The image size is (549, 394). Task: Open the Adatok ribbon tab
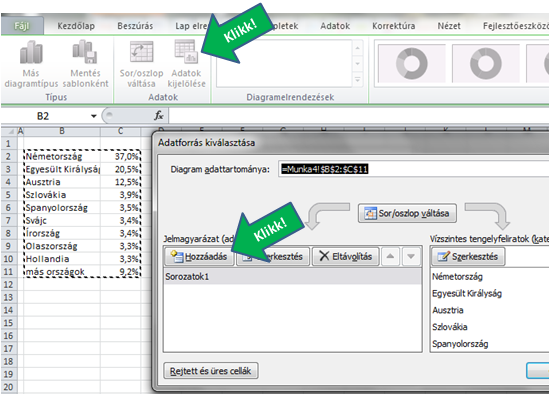click(335, 26)
